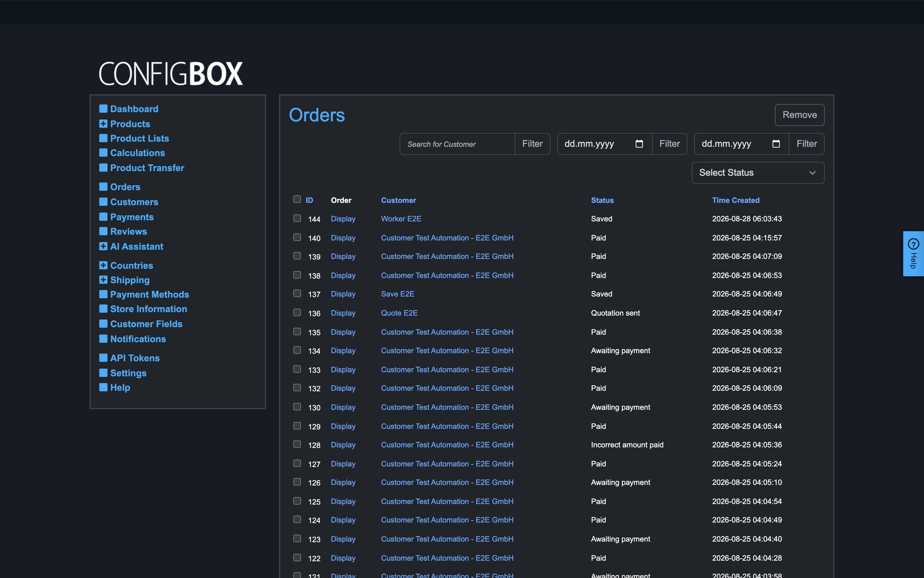Expand the Products plus icon
Image resolution: width=924 pixels, height=578 pixels.
103,123
